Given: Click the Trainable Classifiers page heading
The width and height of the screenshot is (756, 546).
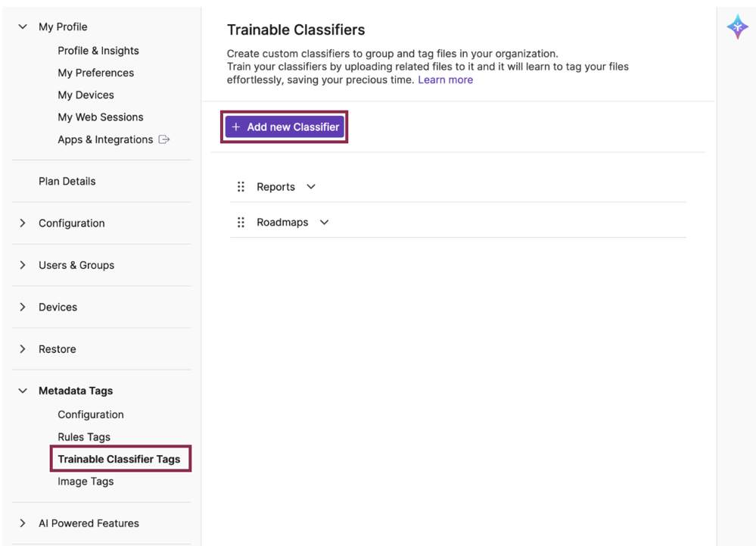Looking at the screenshot, I should pos(296,30).
